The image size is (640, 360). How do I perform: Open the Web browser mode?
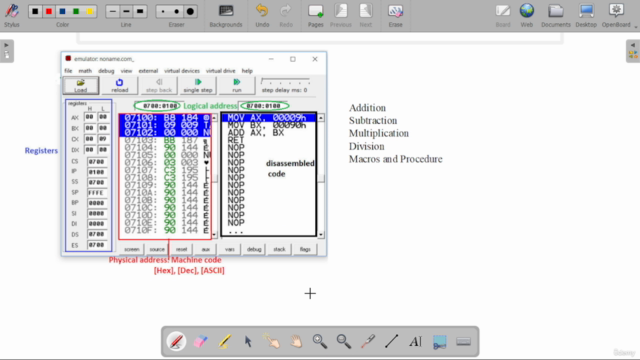[x=527, y=15]
